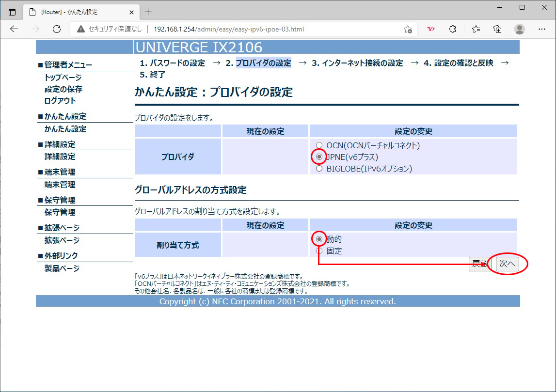Viewport: 556px width, 392px height.
Task: Open browser Settings and more menu
Action: 542,29
